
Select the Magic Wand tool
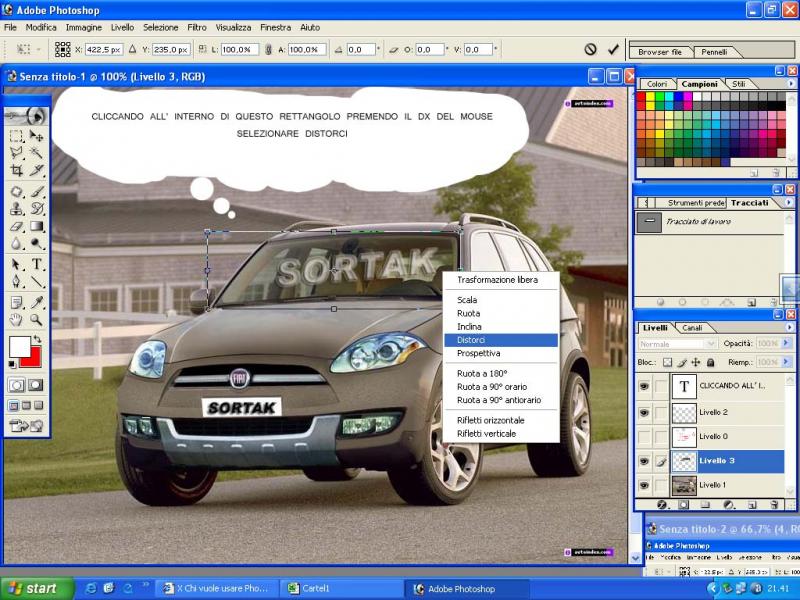(36, 153)
